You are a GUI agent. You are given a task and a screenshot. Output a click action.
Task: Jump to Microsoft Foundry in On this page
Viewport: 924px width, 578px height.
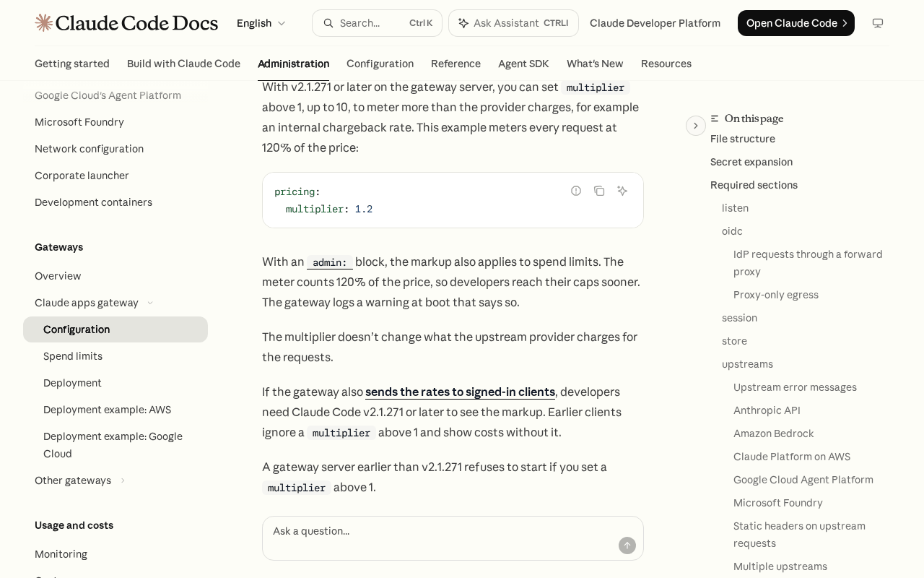pyautogui.click(x=778, y=503)
